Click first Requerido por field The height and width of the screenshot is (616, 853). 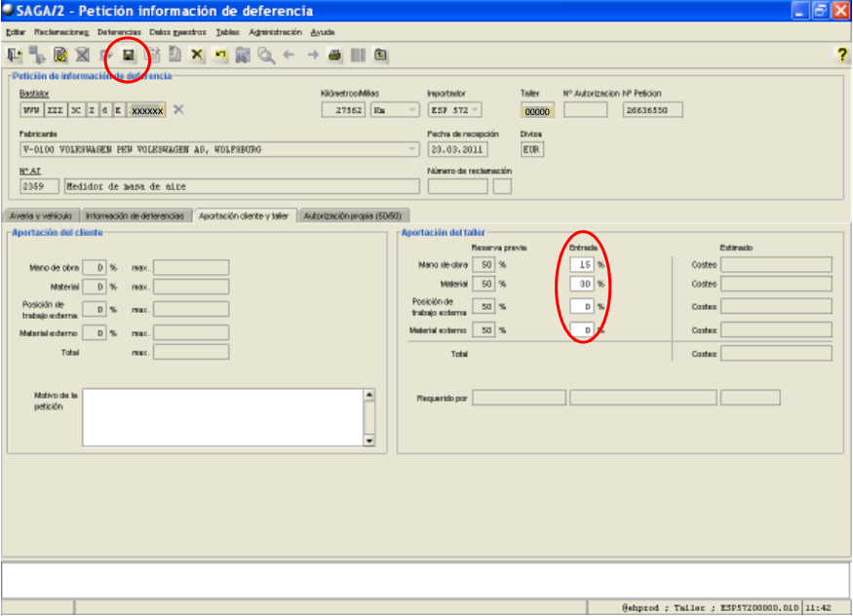click(x=519, y=398)
